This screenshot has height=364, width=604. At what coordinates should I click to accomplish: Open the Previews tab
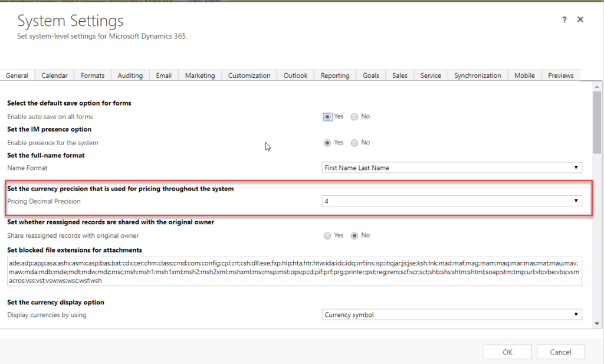tap(560, 76)
